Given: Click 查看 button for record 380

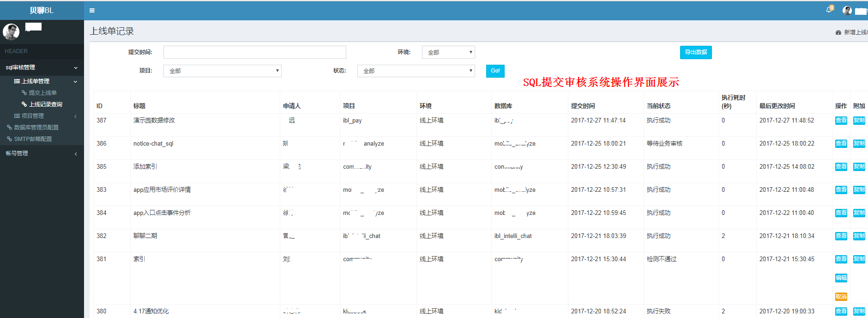Looking at the screenshot, I should [841, 312].
